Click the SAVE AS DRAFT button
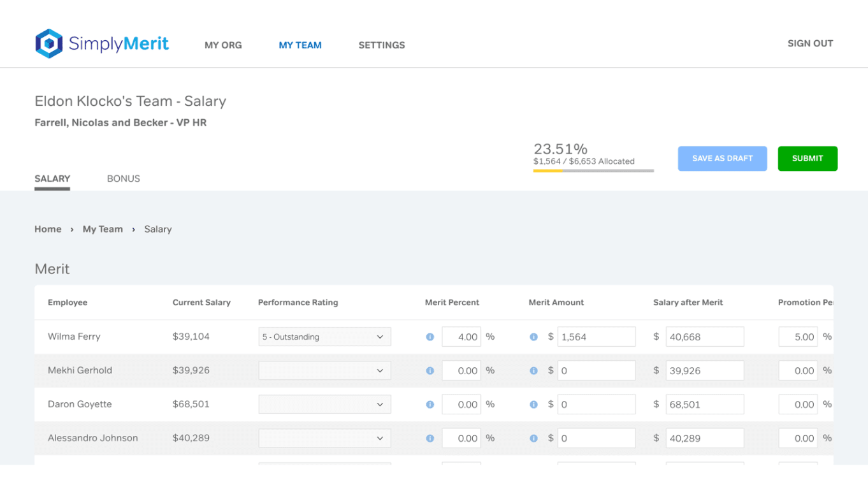The height and width of the screenshot is (487, 868). coord(722,159)
